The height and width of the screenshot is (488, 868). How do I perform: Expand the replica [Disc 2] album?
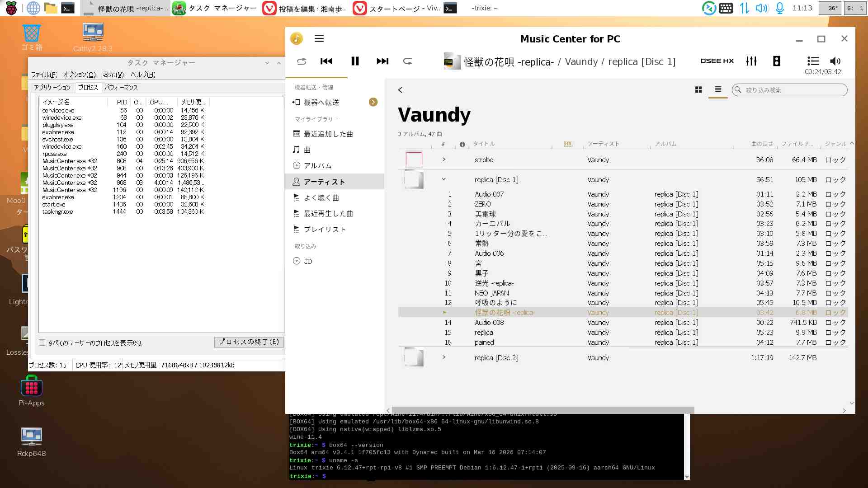pyautogui.click(x=444, y=357)
